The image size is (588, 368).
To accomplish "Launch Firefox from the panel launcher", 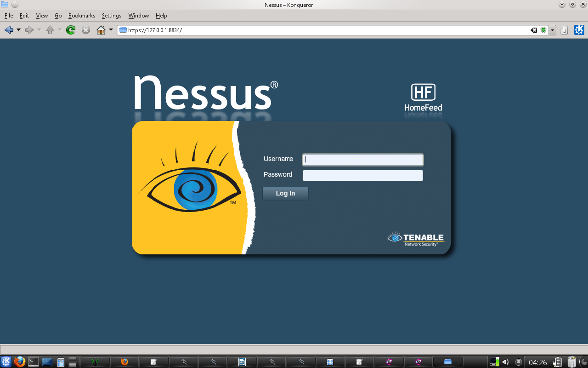I will tap(19, 362).
